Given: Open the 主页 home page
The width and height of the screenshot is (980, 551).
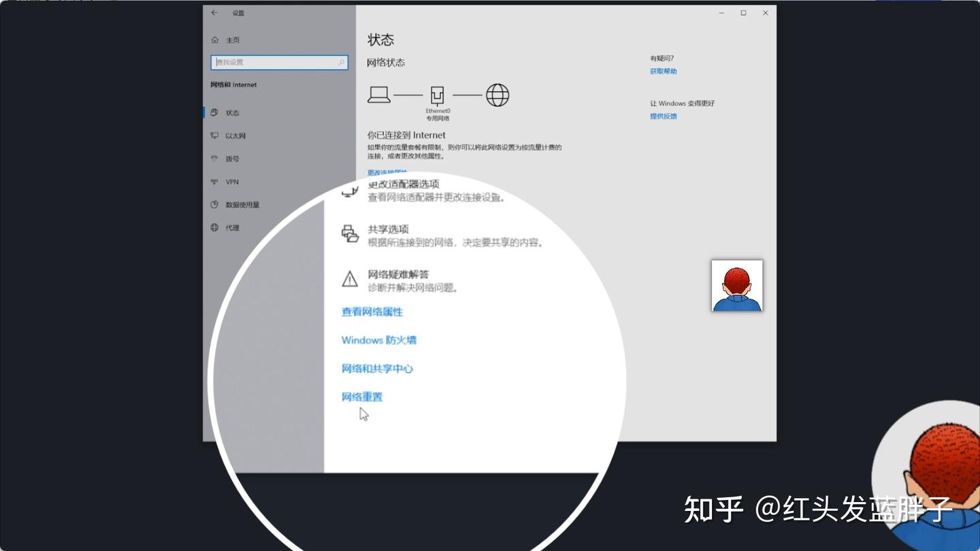Looking at the screenshot, I should click(226, 40).
